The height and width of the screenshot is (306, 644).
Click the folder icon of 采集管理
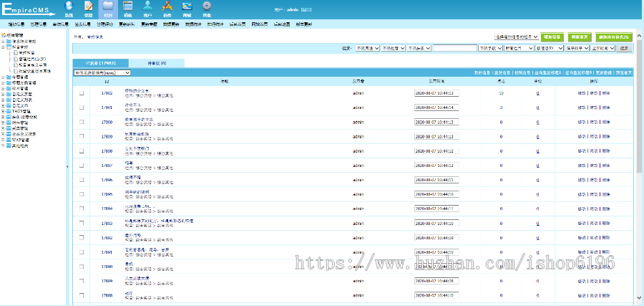[9, 128]
